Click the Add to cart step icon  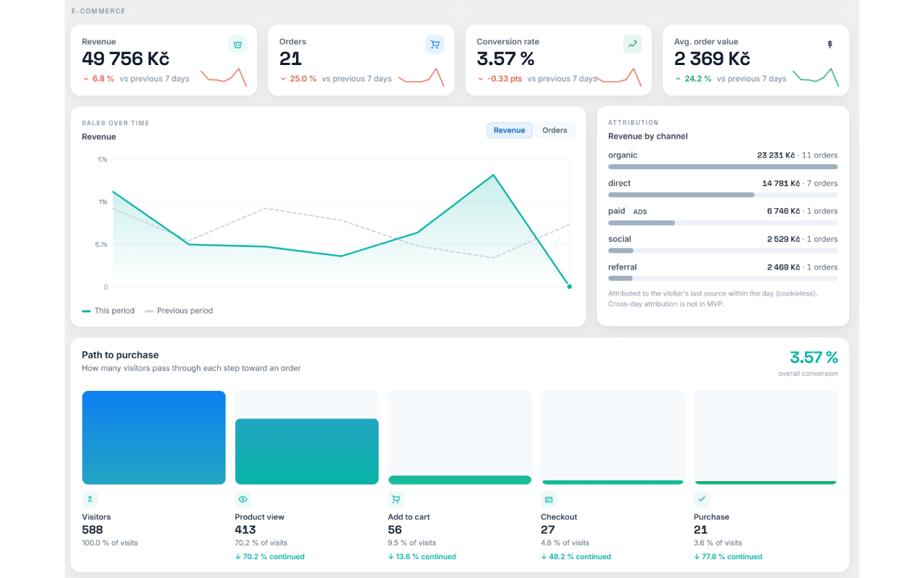[396, 499]
